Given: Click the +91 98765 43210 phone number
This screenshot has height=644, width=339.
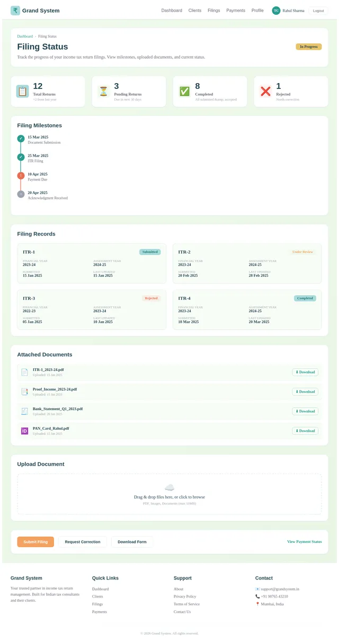Looking at the screenshot, I should [x=274, y=596].
